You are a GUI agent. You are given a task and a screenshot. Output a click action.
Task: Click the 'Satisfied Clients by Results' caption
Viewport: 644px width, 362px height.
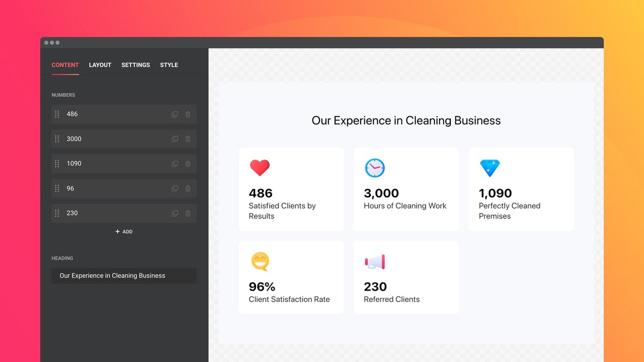[282, 211]
